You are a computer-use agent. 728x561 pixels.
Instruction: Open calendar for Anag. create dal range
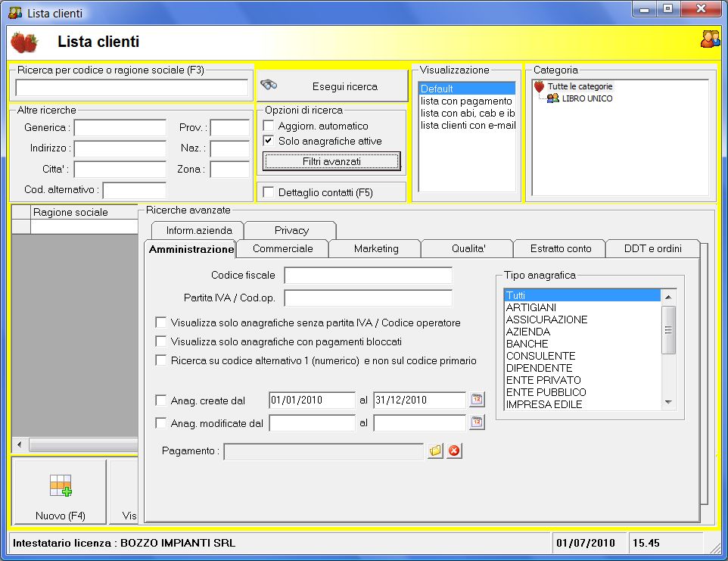click(x=477, y=400)
